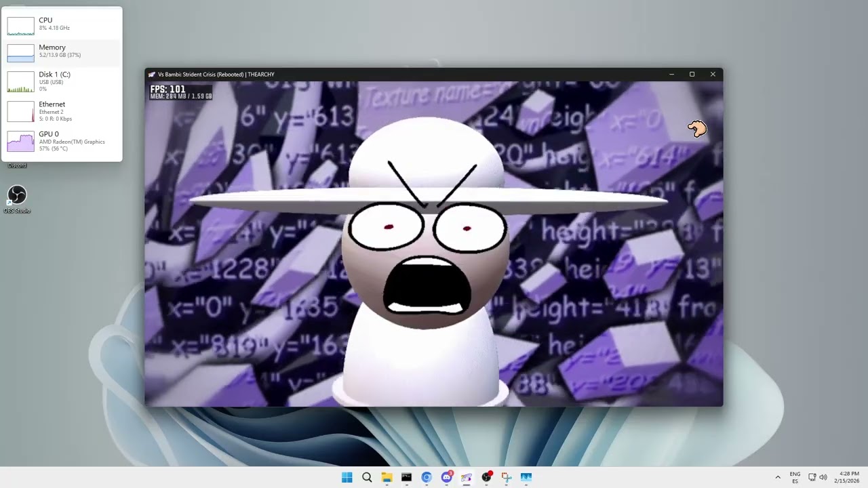Viewport: 868px width, 488px height.
Task: Click the MEM usage text in game
Action: pyautogui.click(x=181, y=96)
